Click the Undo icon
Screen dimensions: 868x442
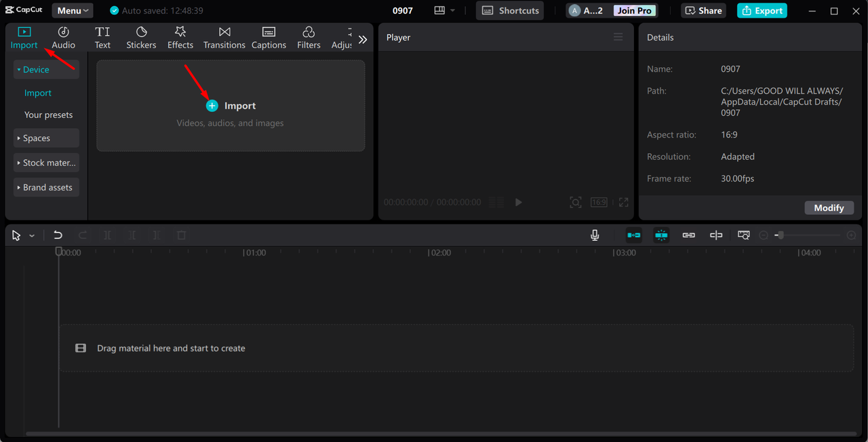click(x=58, y=235)
